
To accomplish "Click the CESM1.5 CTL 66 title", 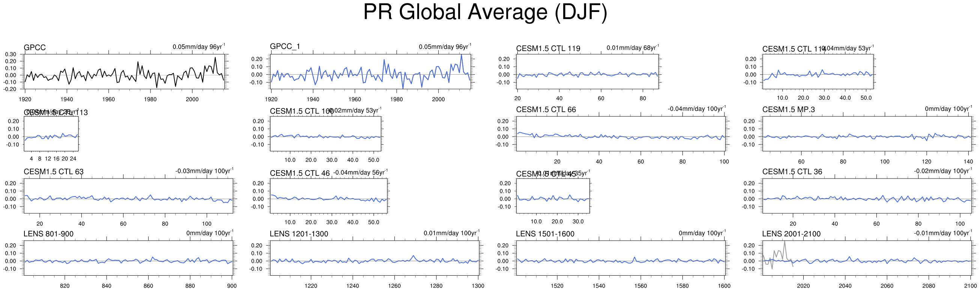I will [546, 109].
